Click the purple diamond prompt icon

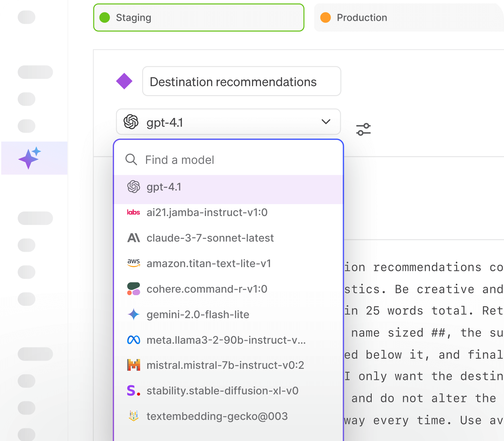[x=124, y=81]
